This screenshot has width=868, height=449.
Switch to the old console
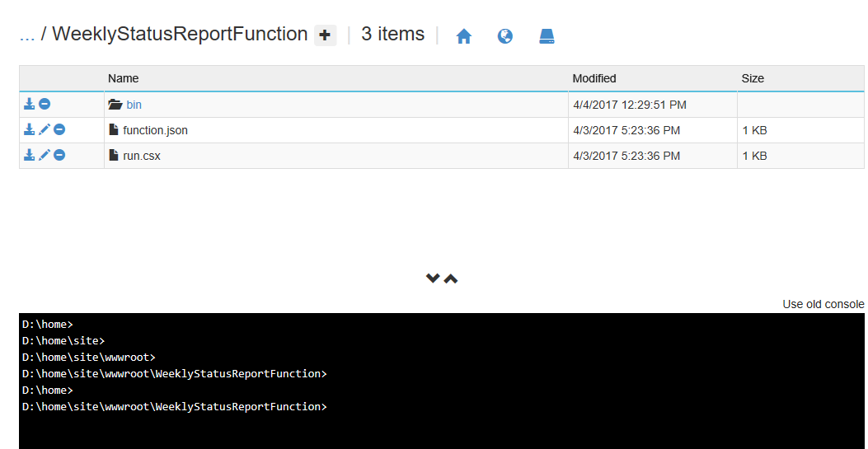823,304
